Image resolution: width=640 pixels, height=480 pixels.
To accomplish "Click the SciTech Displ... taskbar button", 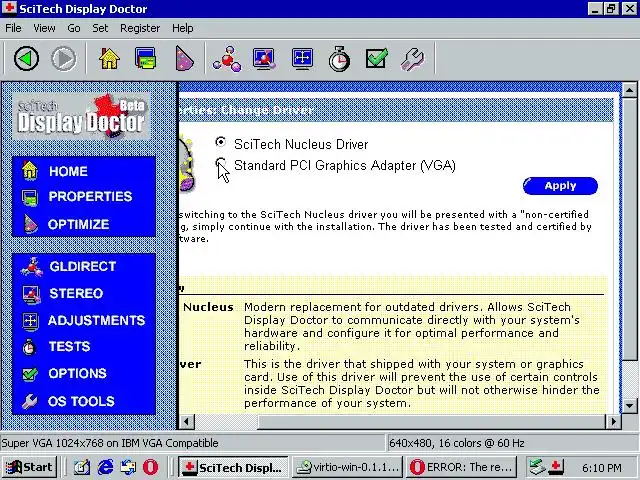I will click(x=233, y=467).
